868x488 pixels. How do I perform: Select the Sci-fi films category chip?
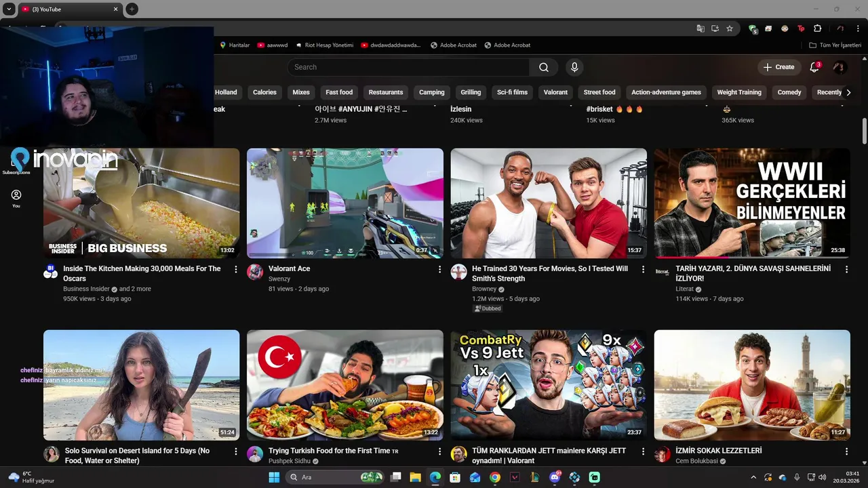click(512, 92)
